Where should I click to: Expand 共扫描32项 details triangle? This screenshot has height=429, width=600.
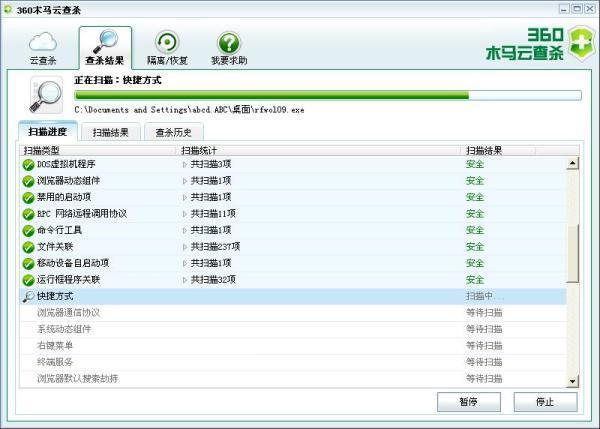pos(184,280)
